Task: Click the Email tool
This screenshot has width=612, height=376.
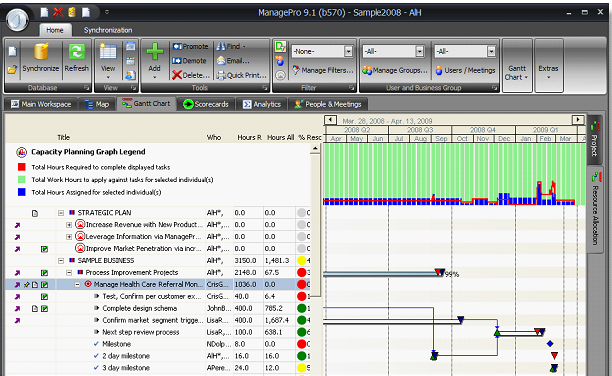Action: tap(233, 61)
